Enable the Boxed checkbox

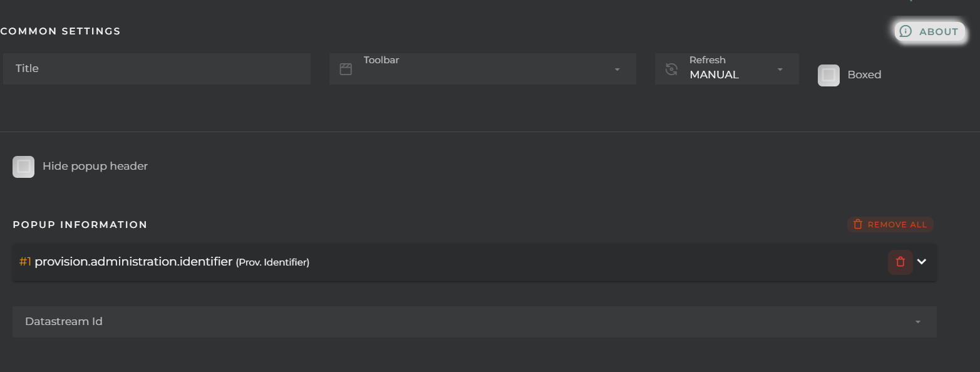coord(828,75)
